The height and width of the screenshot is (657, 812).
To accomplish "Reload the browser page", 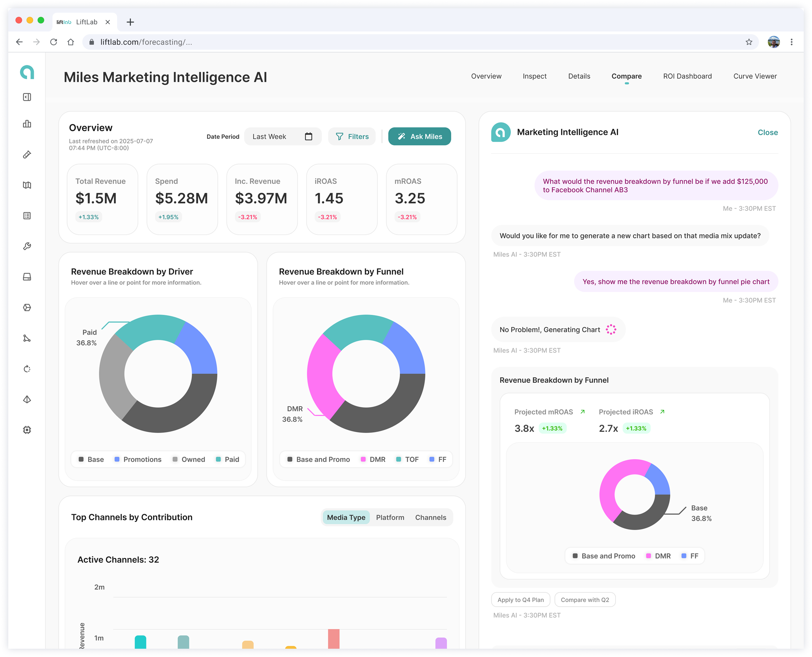I will [x=54, y=42].
